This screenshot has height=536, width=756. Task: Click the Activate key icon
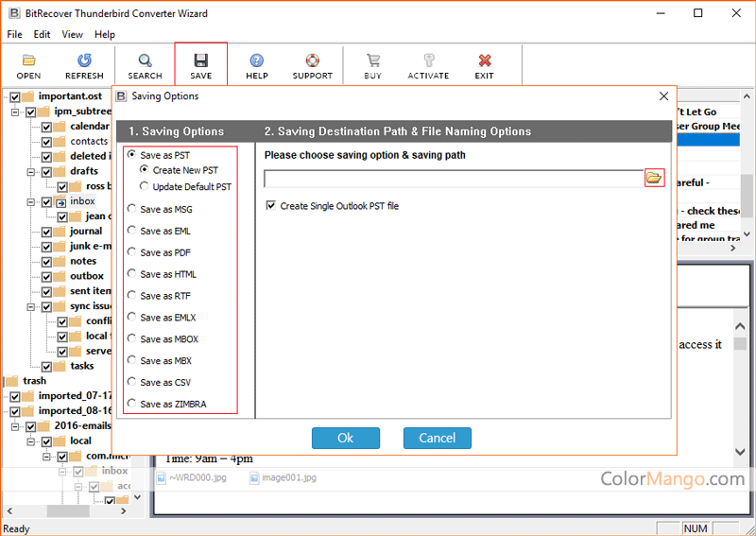tap(428, 61)
